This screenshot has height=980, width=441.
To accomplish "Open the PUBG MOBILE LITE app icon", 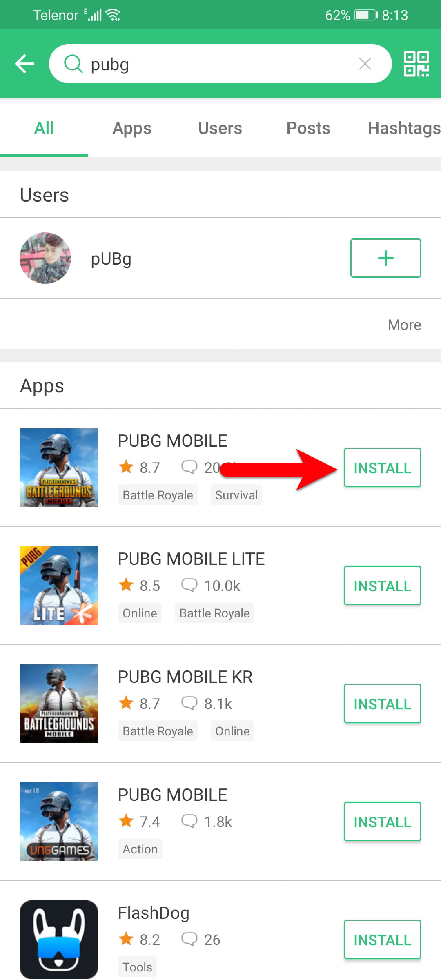I will pos(59,585).
